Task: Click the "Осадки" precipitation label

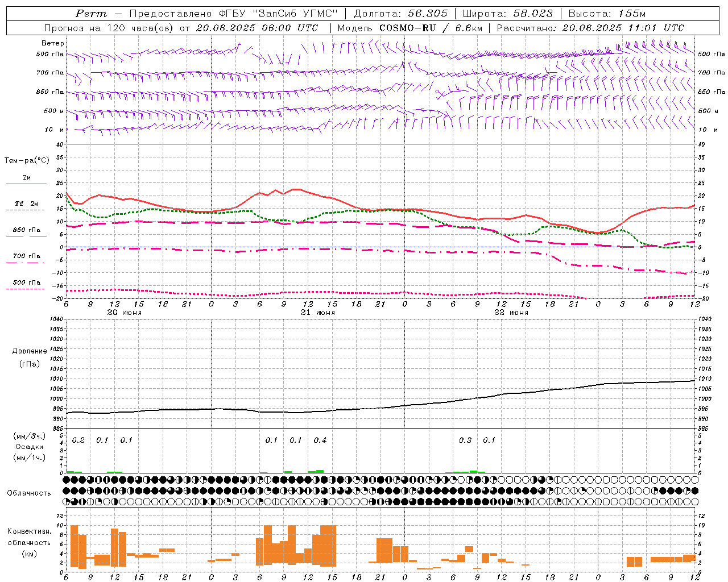Action: click(30, 447)
